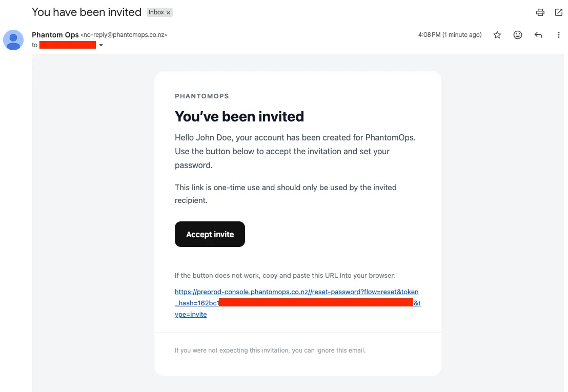Image resolution: width=568 pixels, height=392 pixels.
Task: Add an emoji reaction to the email
Action: pyautogui.click(x=517, y=34)
